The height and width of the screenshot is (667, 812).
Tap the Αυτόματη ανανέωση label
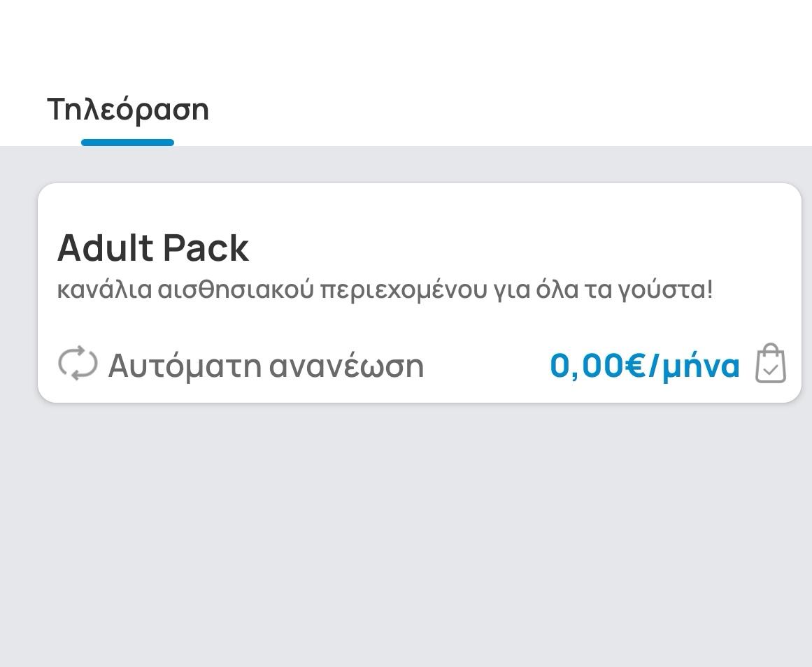point(266,366)
